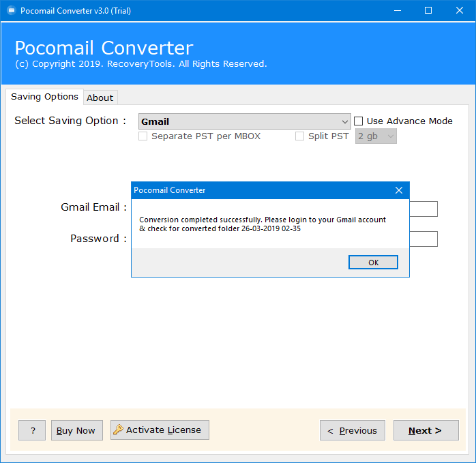This screenshot has width=476, height=463.
Task: Proceed with the Next button
Action: [x=426, y=430]
